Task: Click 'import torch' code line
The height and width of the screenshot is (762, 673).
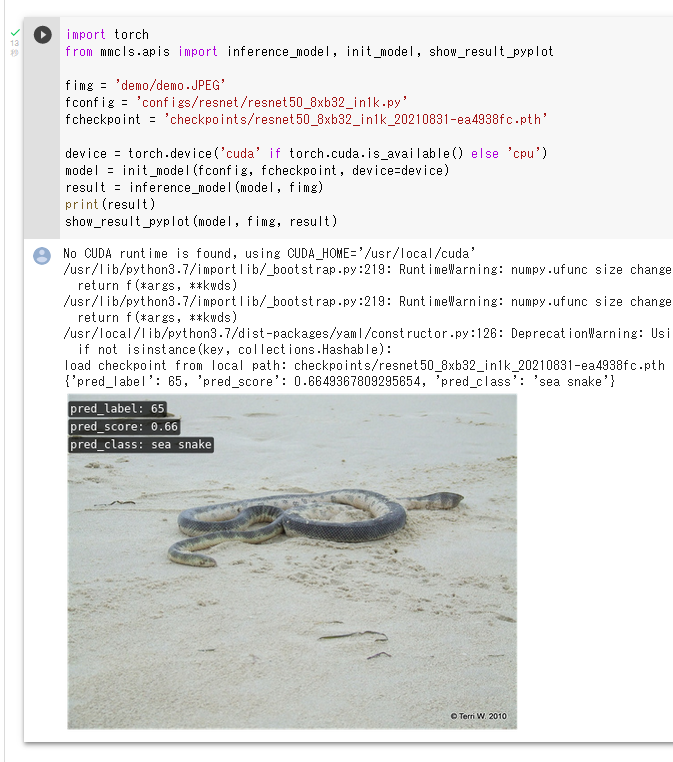Action: click(107, 35)
